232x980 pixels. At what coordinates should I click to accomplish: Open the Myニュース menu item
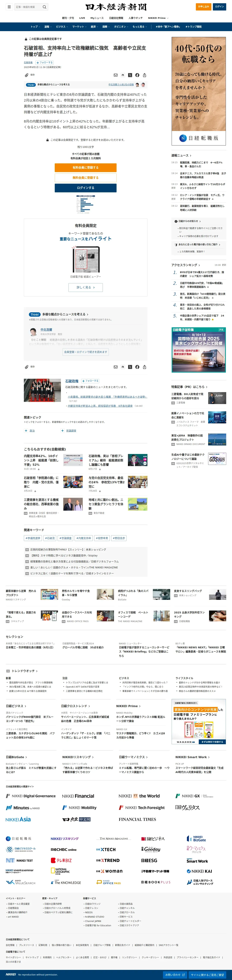click(x=97, y=18)
